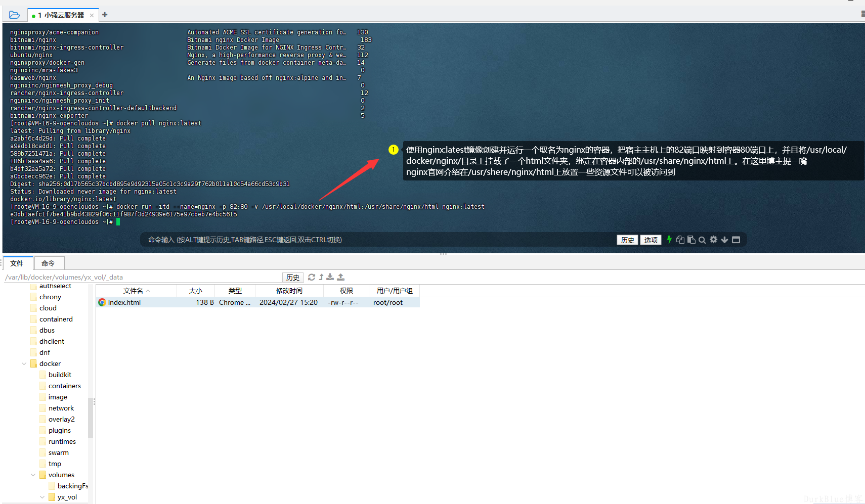Open the image folder in tree
The height and width of the screenshot is (504, 865).
click(x=58, y=397)
